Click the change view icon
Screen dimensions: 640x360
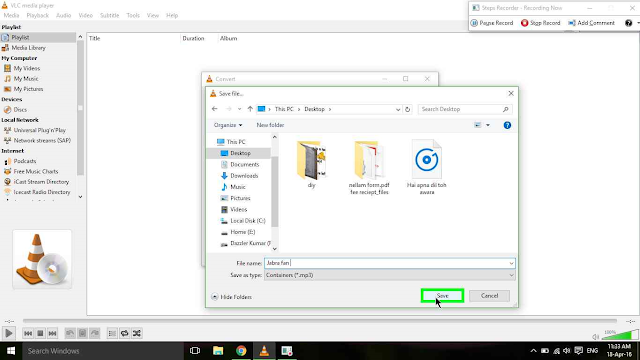(x=478, y=125)
